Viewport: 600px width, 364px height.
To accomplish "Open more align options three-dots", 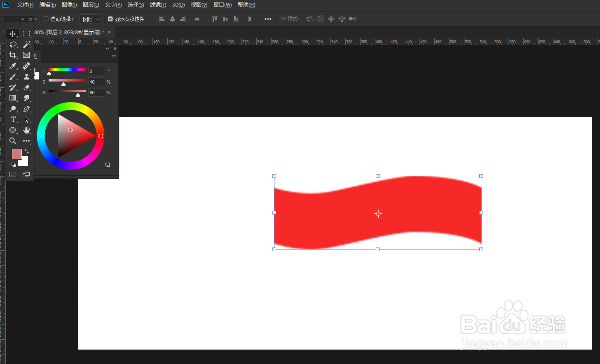I will click(x=268, y=19).
